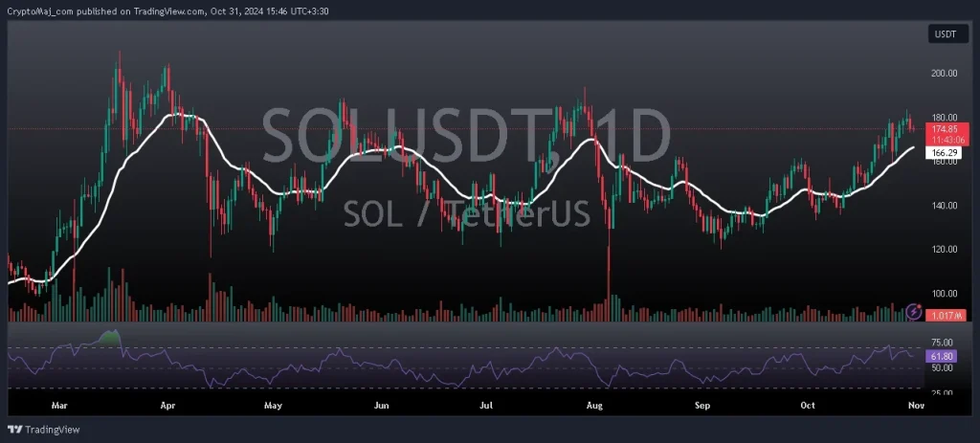Screen dimensions: 980x443
Task: Click the purple lightning bolt icon
Action: (913, 312)
